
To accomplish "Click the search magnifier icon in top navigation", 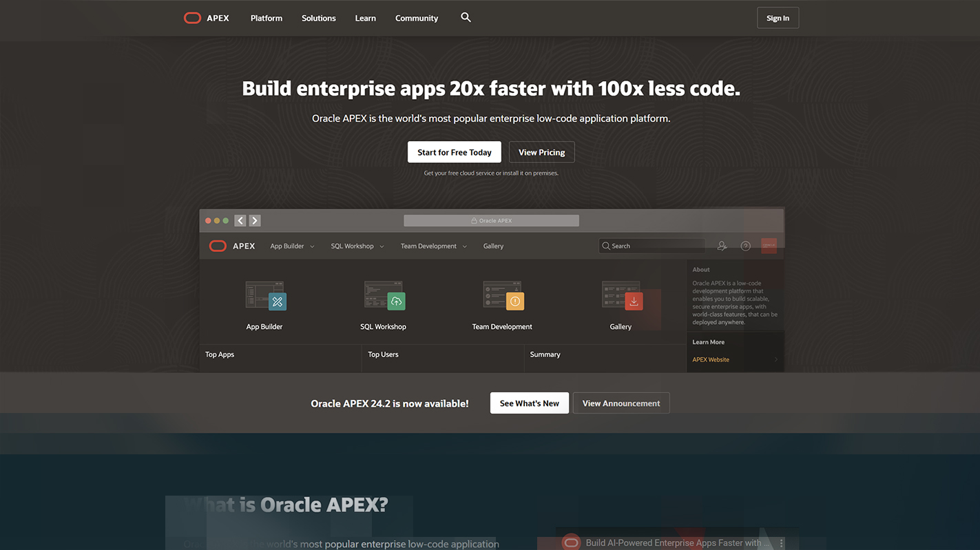I will (466, 18).
